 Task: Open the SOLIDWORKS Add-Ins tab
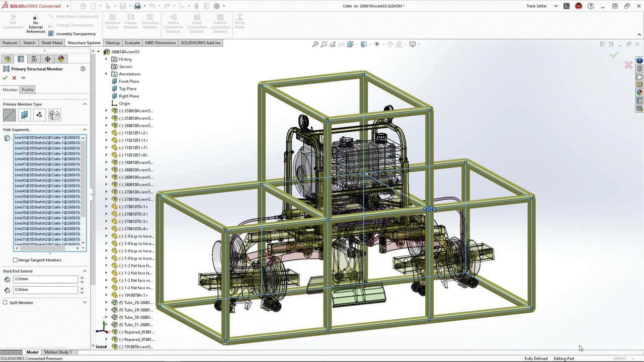tap(201, 43)
